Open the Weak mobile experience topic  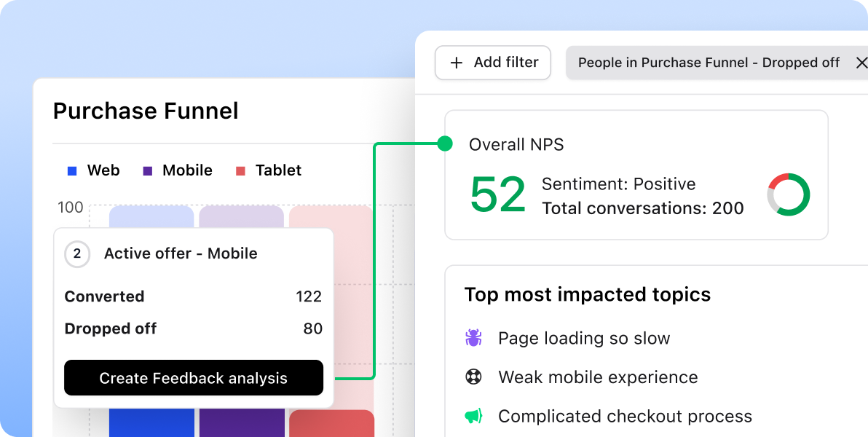pos(598,377)
